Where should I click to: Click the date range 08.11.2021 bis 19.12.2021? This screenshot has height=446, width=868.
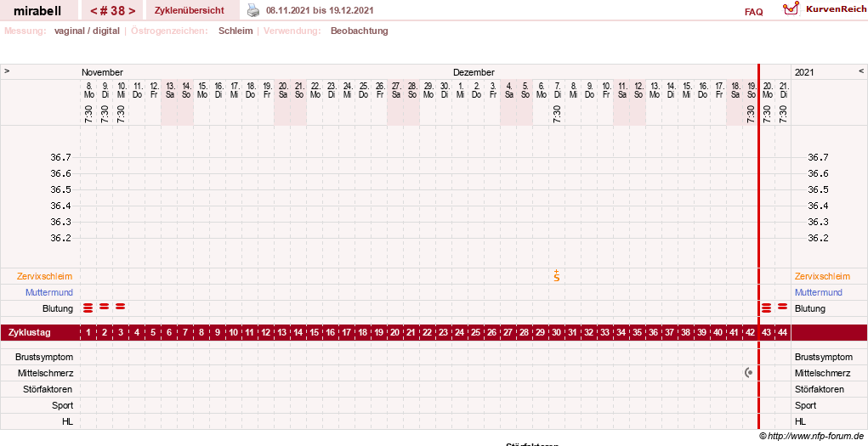(x=320, y=10)
